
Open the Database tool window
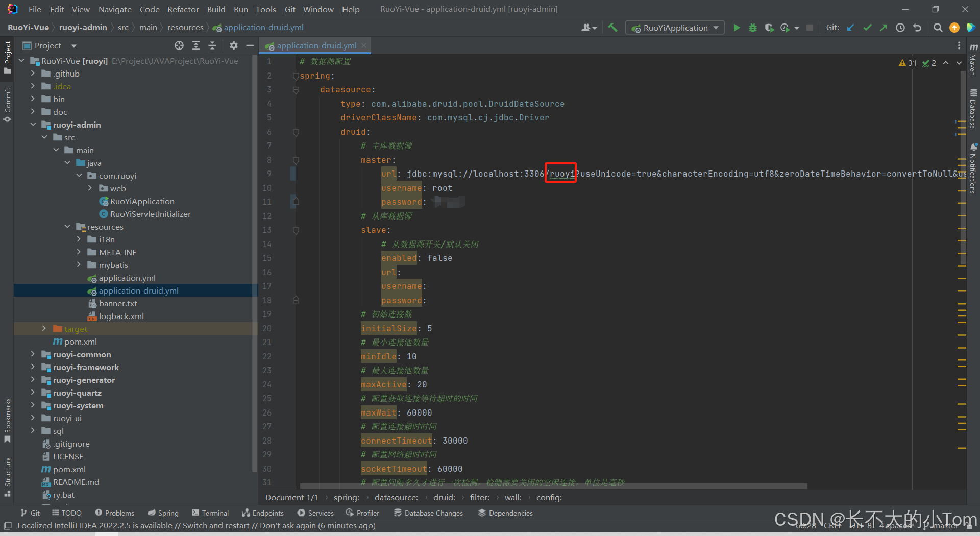973,108
